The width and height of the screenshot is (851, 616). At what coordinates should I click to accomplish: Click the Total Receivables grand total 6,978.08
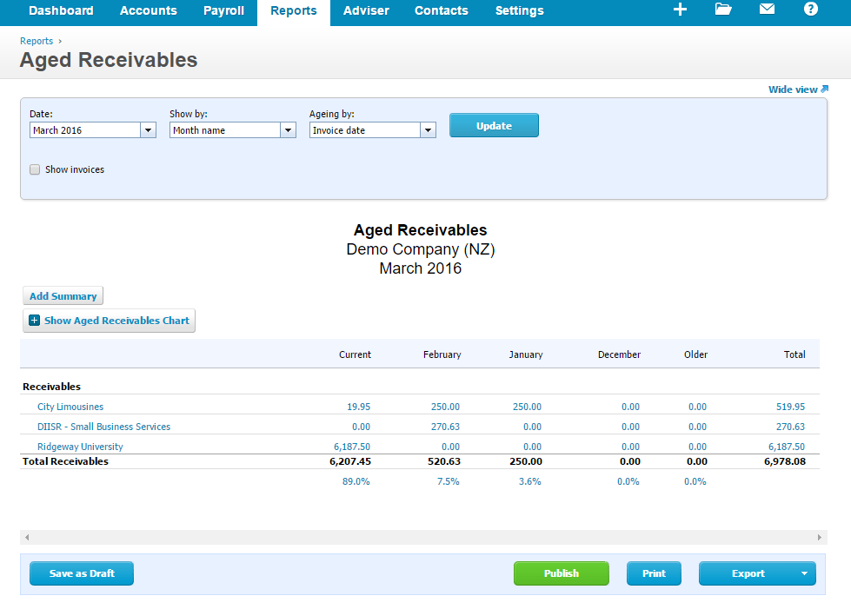(785, 461)
